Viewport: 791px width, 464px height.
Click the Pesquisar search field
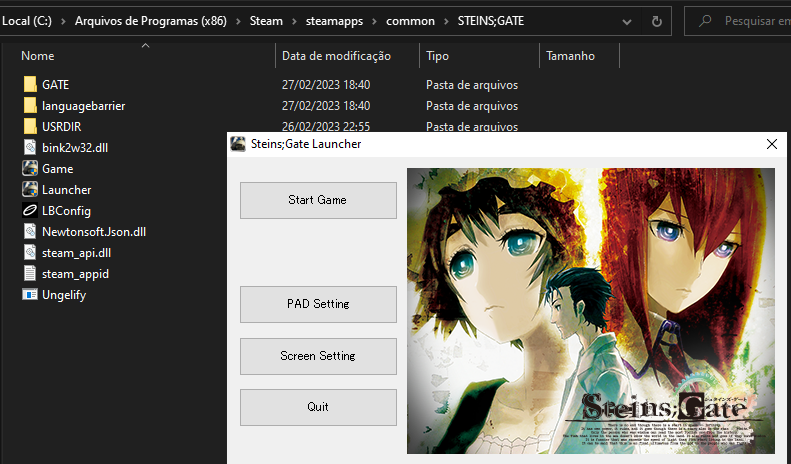tap(738, 21)
